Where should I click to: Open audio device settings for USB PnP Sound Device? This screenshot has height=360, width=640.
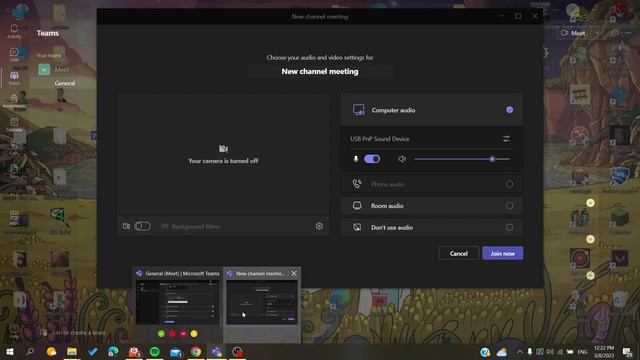(x=506, y=139)
